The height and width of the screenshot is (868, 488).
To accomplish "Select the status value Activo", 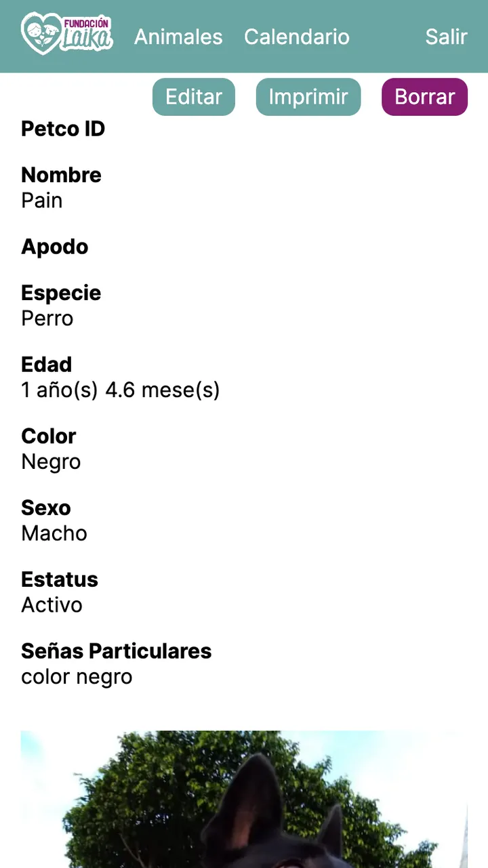I will (52, 605).
